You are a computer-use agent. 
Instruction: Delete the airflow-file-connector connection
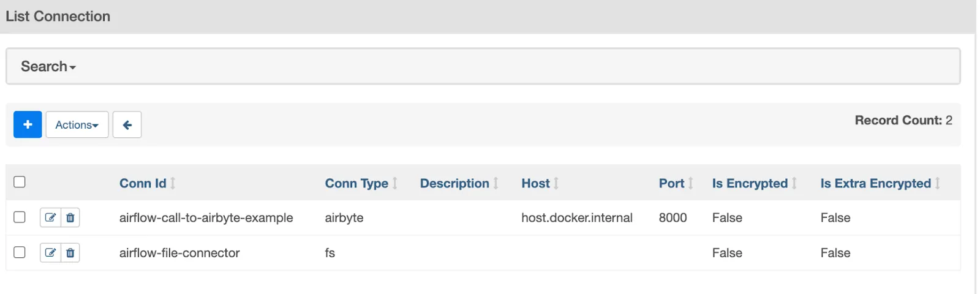point(70,252)
